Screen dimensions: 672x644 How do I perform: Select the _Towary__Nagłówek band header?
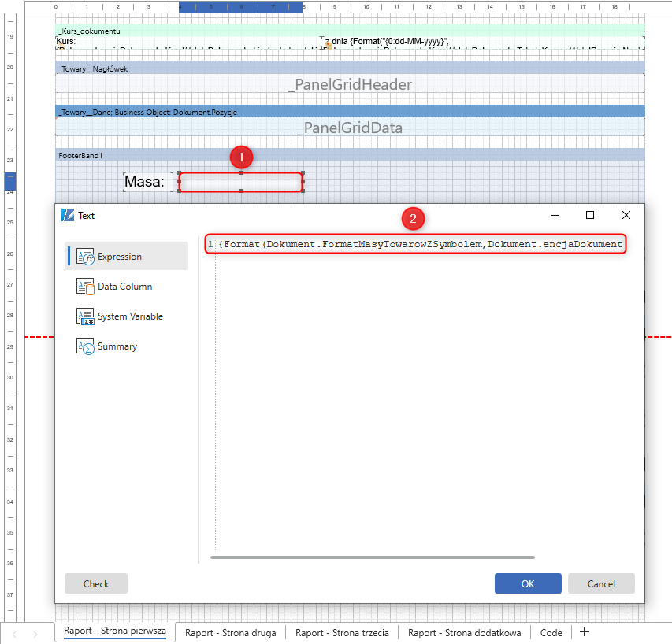[350, 68]
